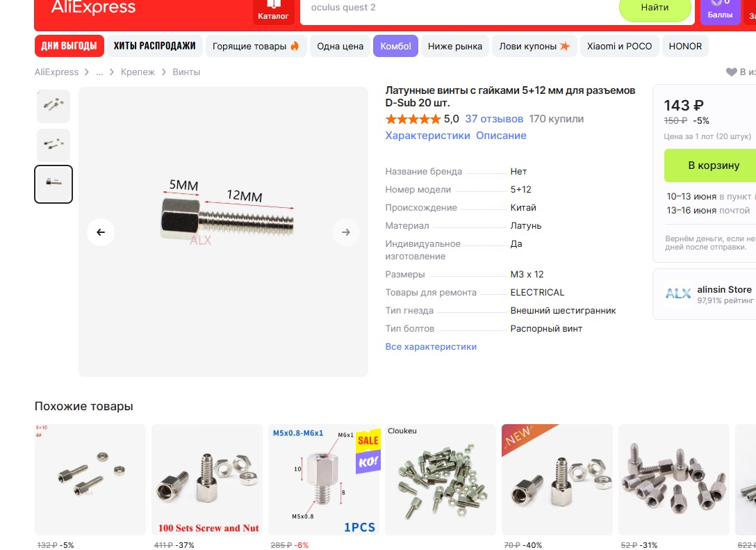The image size is (756, 550).
Task: Click the AliExpress logo
Action: (94, 8)
